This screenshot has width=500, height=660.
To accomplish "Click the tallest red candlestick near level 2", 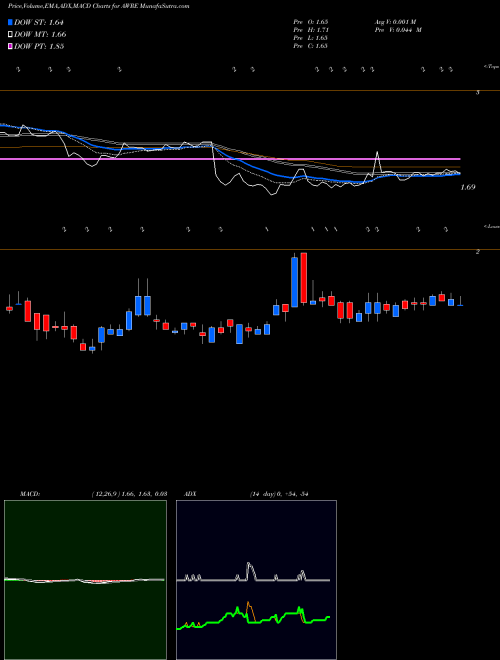I will point(304,277).
